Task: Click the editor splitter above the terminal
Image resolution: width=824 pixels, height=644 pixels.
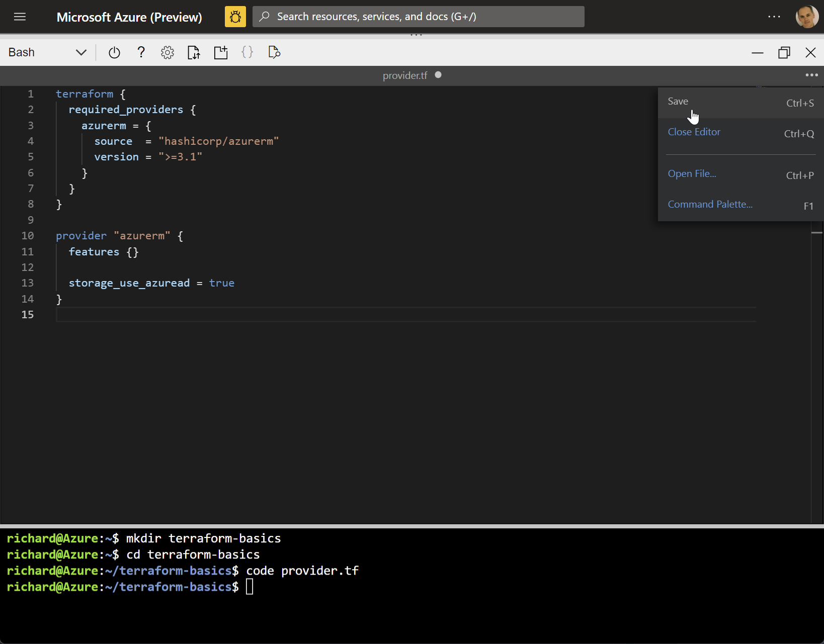Action: [412, 526]
